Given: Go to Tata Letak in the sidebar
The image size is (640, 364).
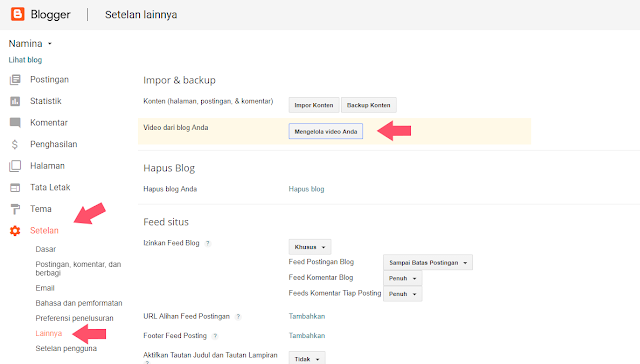Looking at the screenshot, I should (x=50, y=187).
